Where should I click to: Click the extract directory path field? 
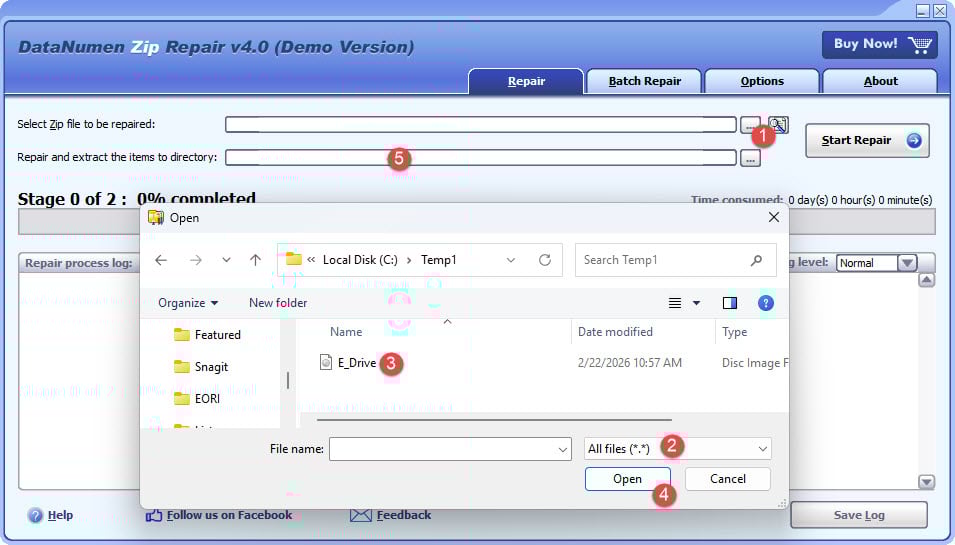click(x=481, y=158)
